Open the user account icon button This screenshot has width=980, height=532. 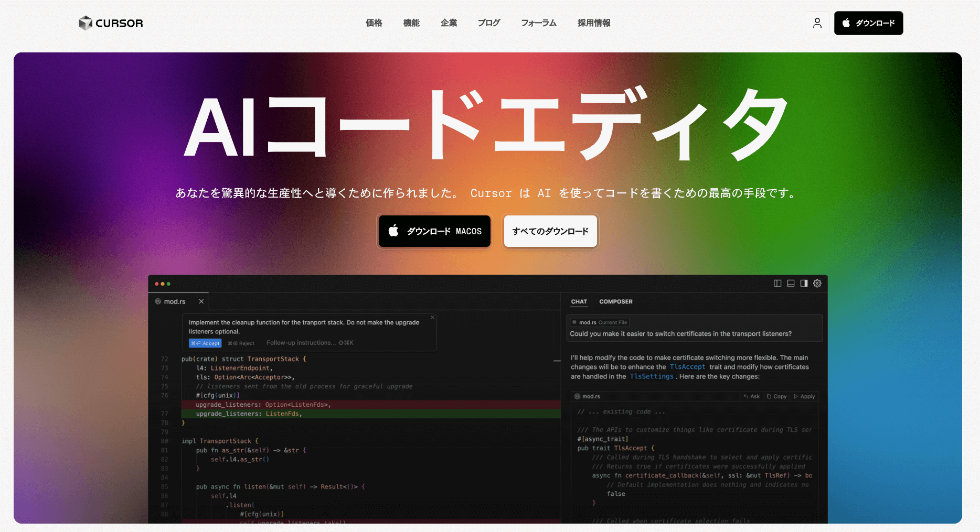[x=817, y=23]
